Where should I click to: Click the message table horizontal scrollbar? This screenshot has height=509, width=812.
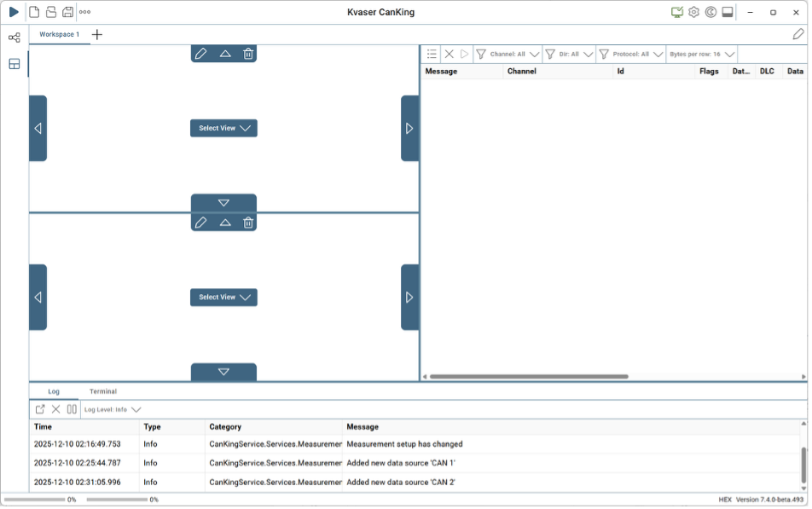pos(529,376)
